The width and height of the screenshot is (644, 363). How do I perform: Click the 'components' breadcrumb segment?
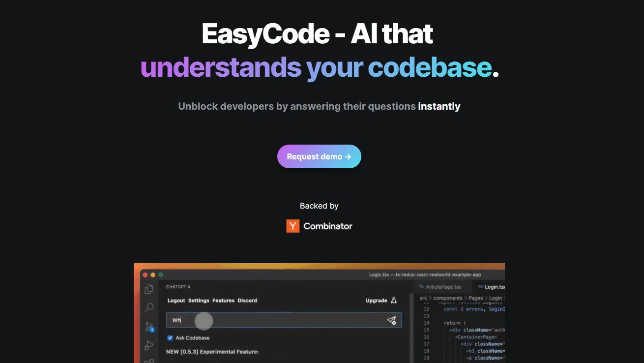coord(448,298)
